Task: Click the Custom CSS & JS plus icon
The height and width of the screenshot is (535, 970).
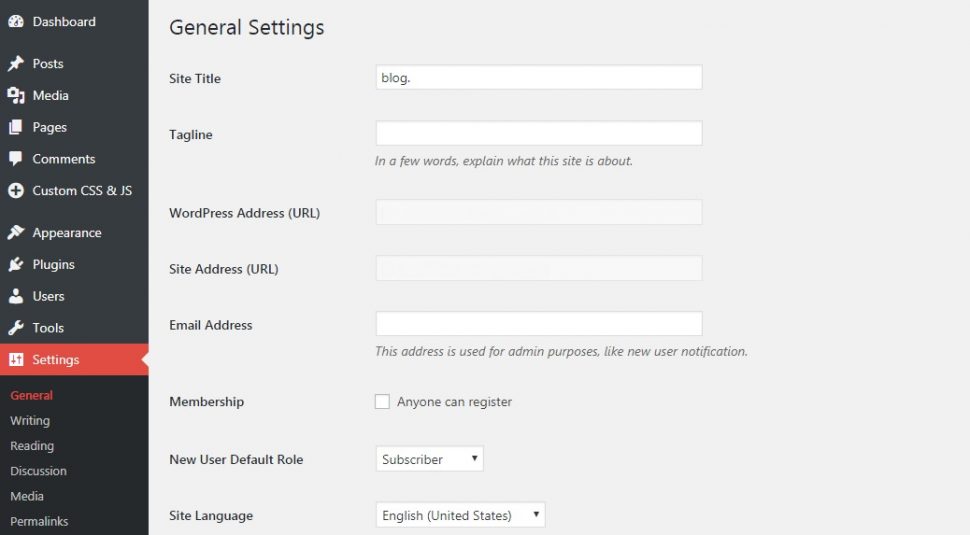Action: pyautogui.click(x=15, y=190)
